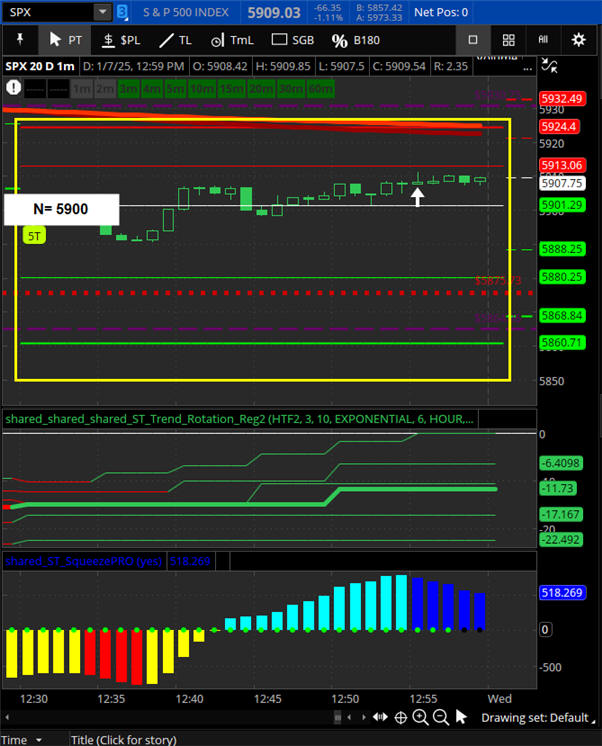Click the SPX symbol input field
Image resolution: width=602 pixels, height=746 pixels.
click(x=48, y=12)
